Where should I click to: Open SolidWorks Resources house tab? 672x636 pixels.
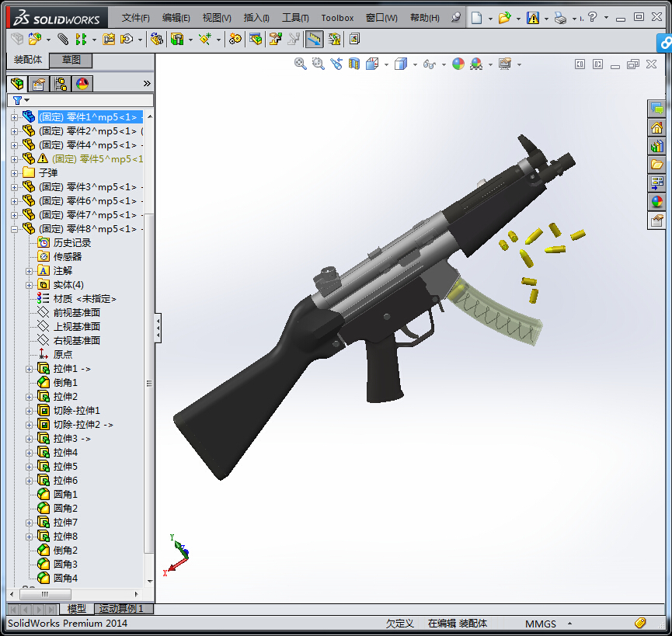point(656,127)
